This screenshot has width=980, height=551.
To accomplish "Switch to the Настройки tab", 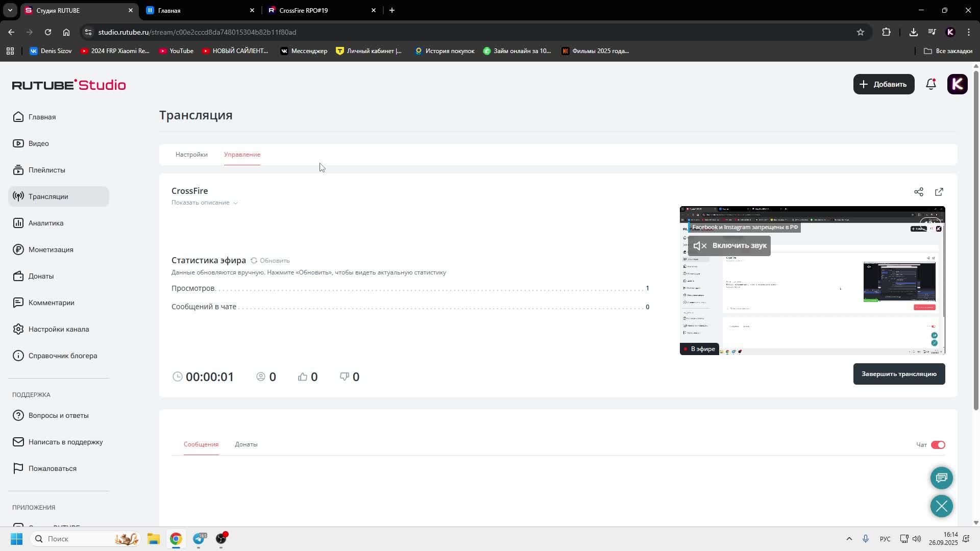I will pos(191,155).
